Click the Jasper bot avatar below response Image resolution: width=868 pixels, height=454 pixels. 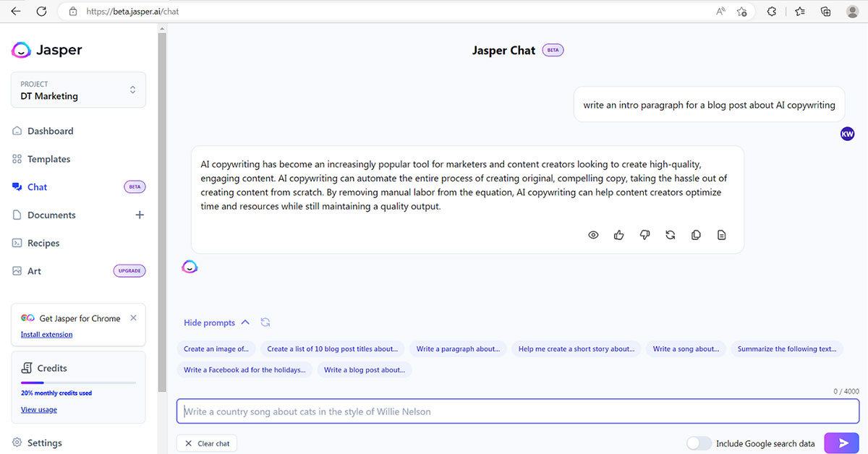pyautogui.click(x=190, y=267)
